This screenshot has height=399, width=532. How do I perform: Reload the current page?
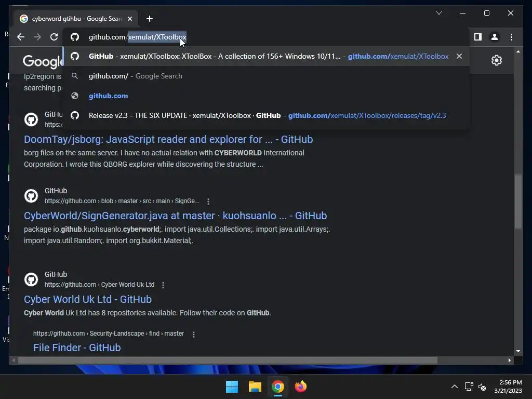(x=54, y=37)
